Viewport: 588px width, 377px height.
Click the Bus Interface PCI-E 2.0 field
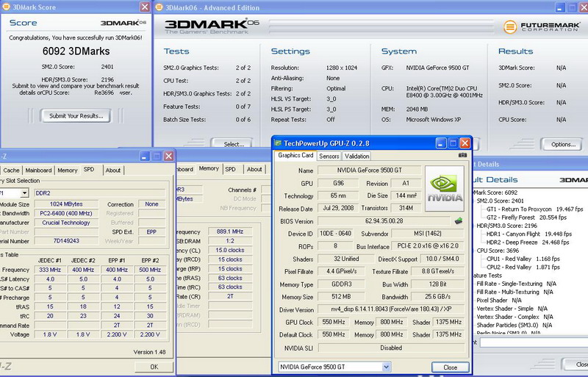coord(428,245)
